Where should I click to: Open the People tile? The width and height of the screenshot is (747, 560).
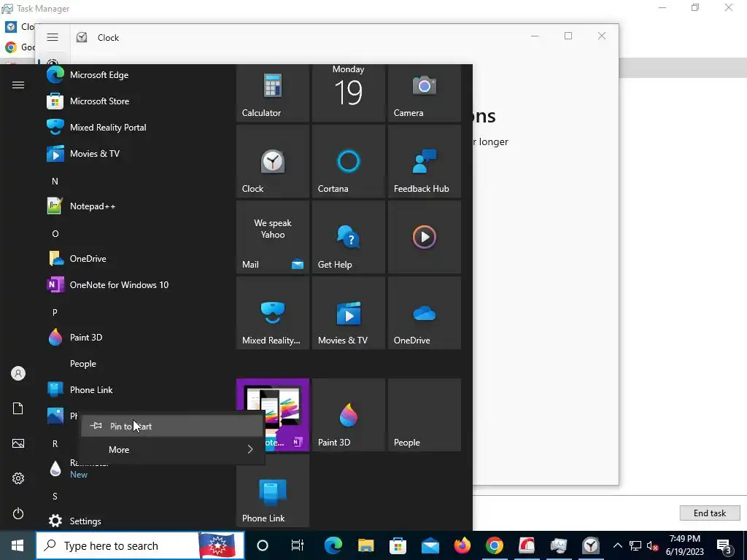click(x=425, y=415)
